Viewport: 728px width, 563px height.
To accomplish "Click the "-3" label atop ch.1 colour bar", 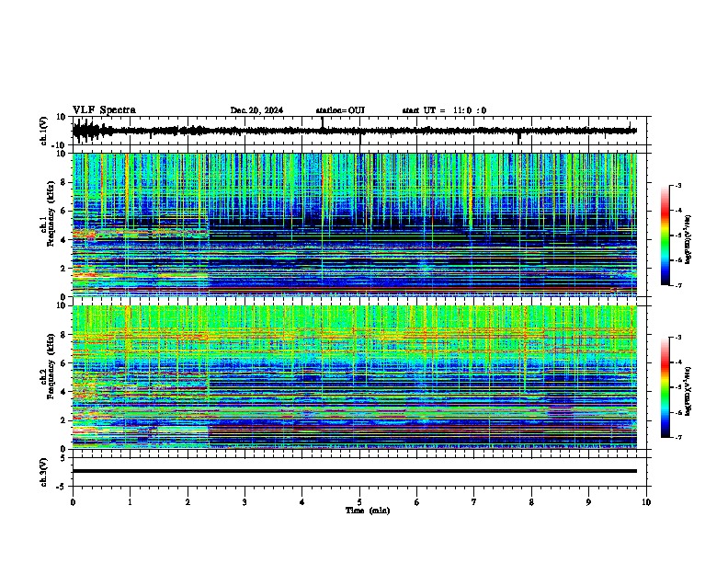I will click(x=678, y=185).
